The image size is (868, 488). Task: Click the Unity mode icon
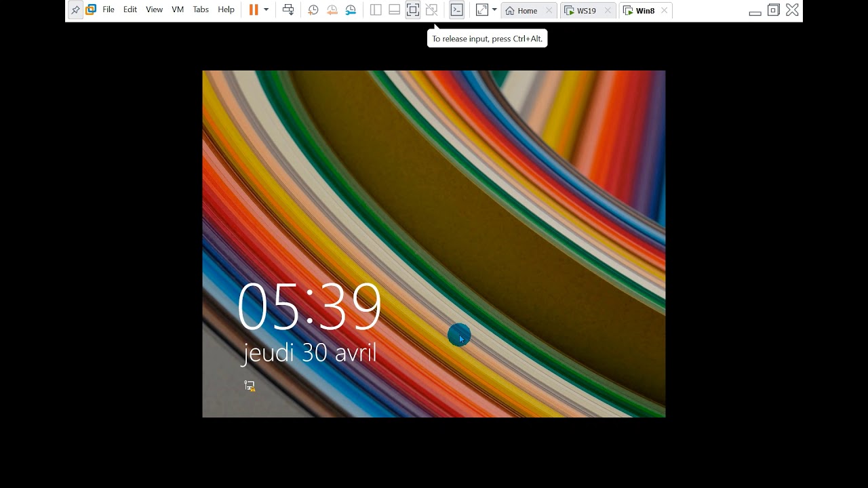coord(431,10)
